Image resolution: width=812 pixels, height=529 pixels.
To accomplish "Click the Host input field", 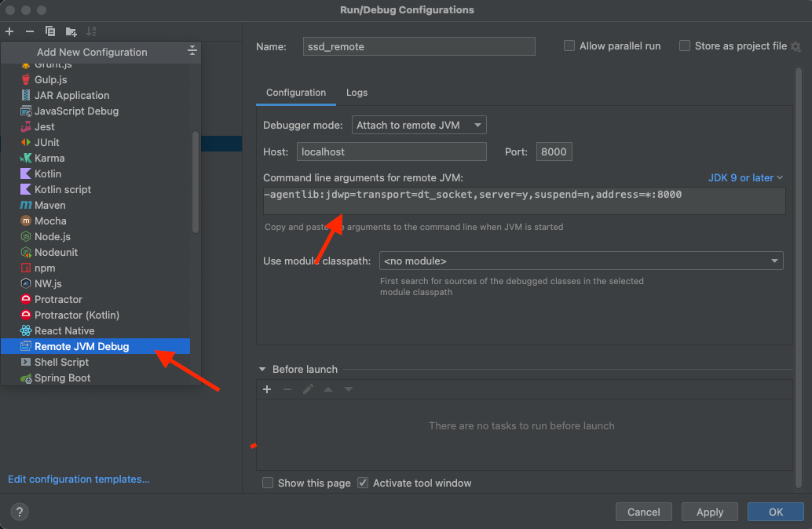I will [x=391, y=151].
